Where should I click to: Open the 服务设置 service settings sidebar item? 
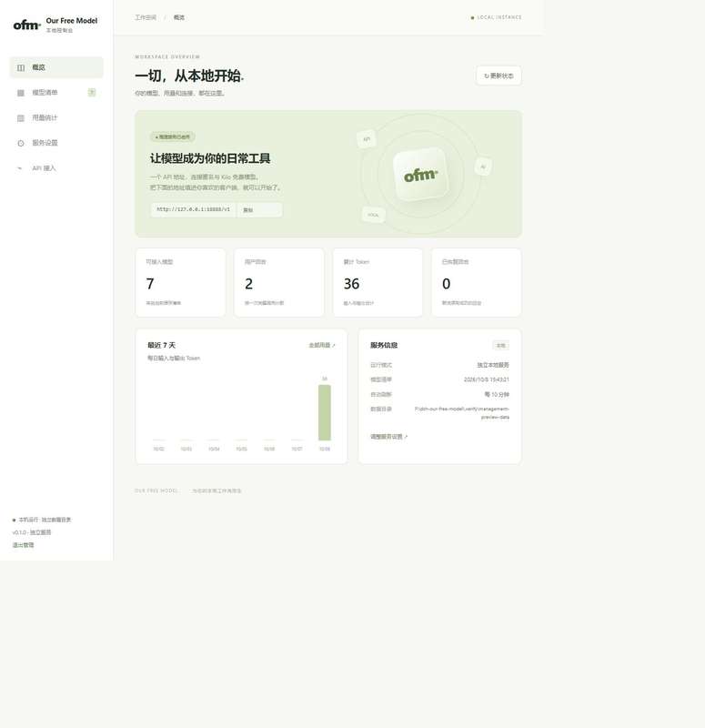(56, 143)
